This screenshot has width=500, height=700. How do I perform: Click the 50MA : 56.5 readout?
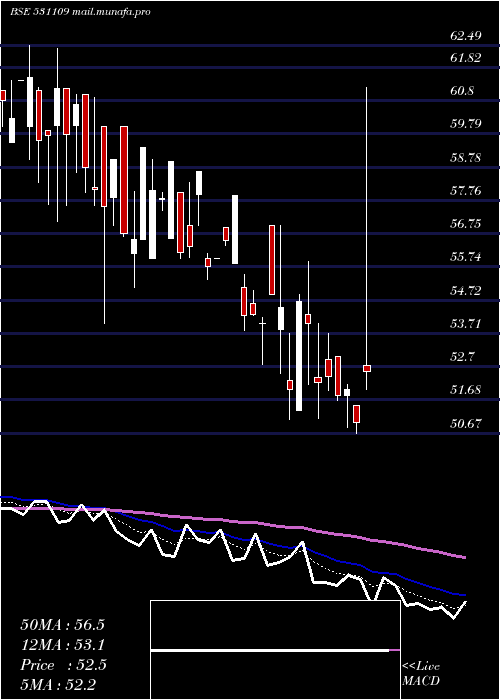click(x=62, y=625)
